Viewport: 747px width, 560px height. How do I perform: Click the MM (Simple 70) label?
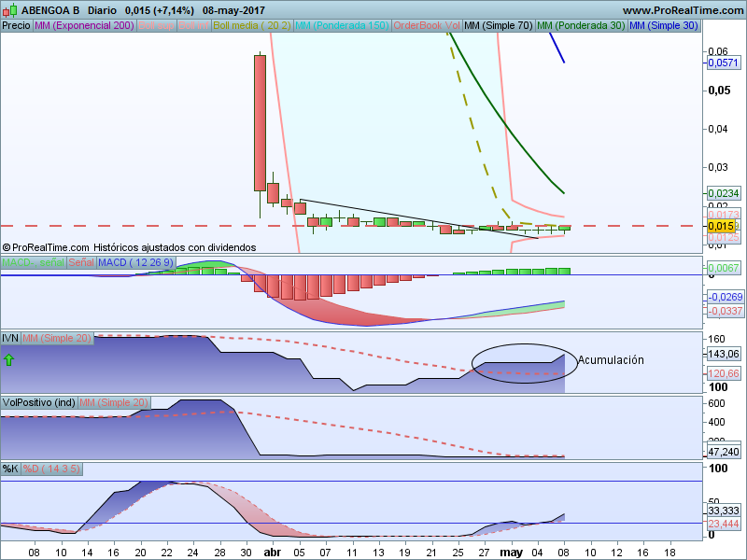[x=499, y=25]
